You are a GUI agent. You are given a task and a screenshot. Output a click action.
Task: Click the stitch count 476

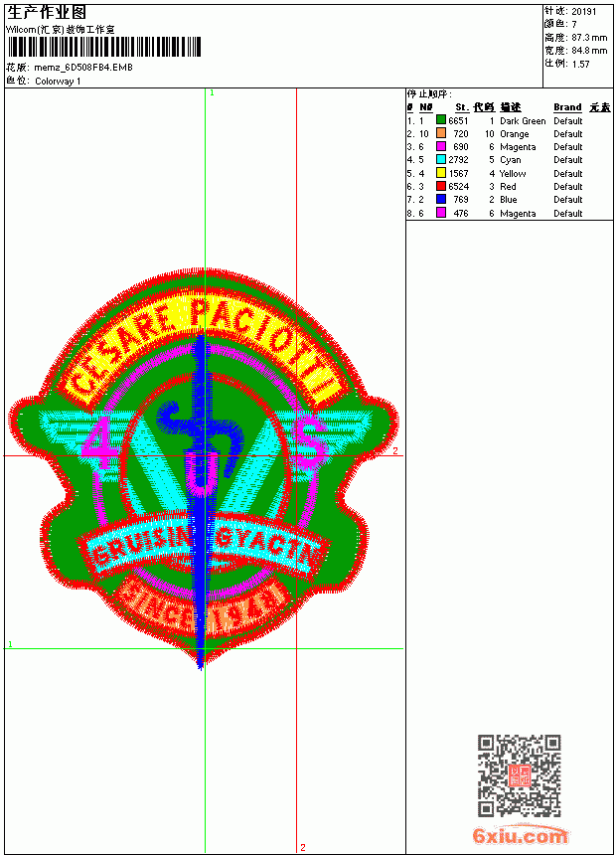coord(461,213)
